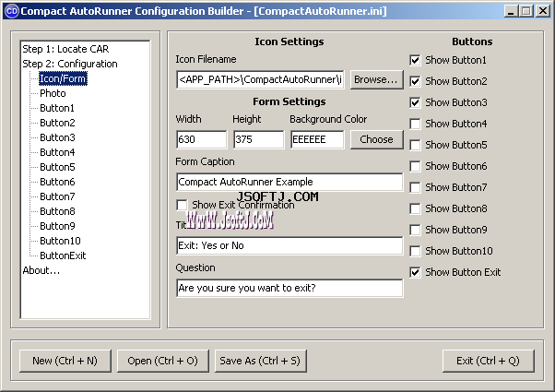The width and height of the screenshot is (555, 392).
Task: Enable Show Button9 checkbox
Action: point(415,230)
